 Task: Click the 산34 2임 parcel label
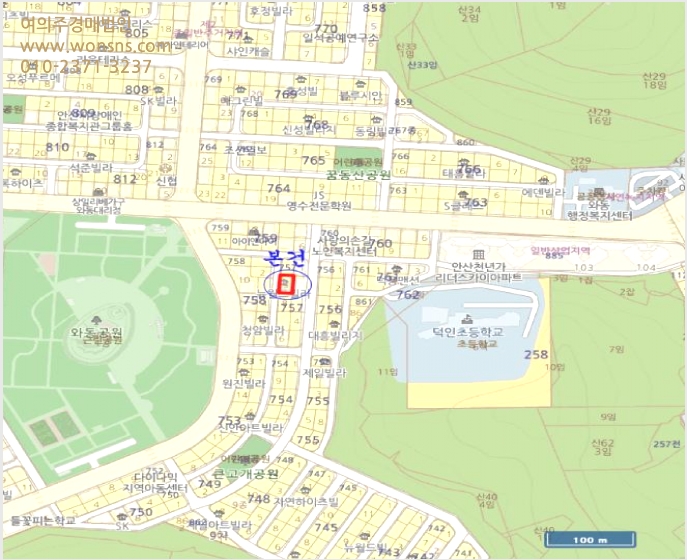(x=470, y=14)
